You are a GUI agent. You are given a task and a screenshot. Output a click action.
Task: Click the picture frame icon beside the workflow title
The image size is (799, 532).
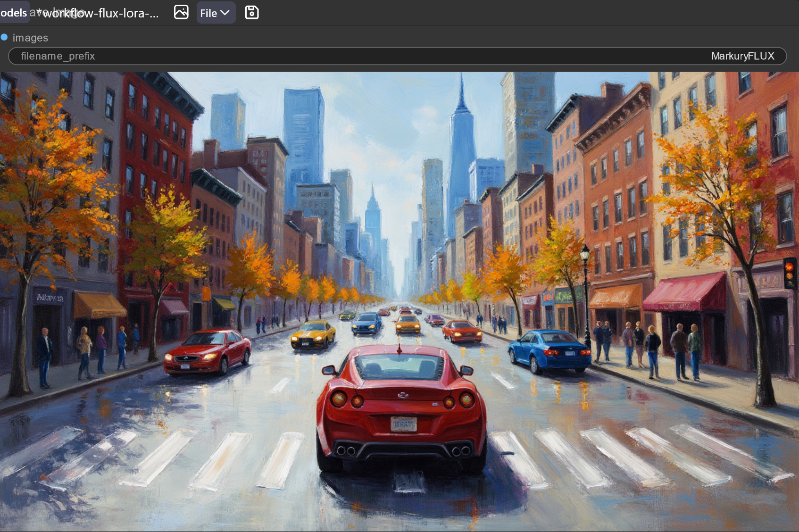point(181,13)
